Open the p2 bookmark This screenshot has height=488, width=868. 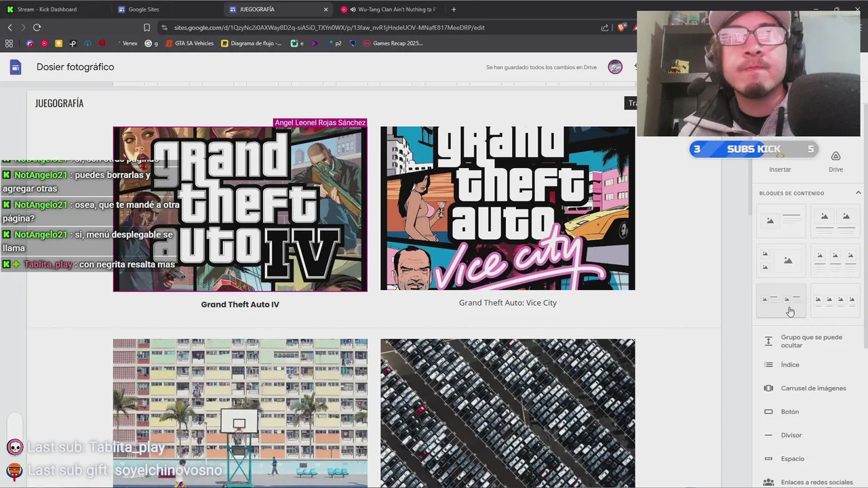(x=334, y=43)
